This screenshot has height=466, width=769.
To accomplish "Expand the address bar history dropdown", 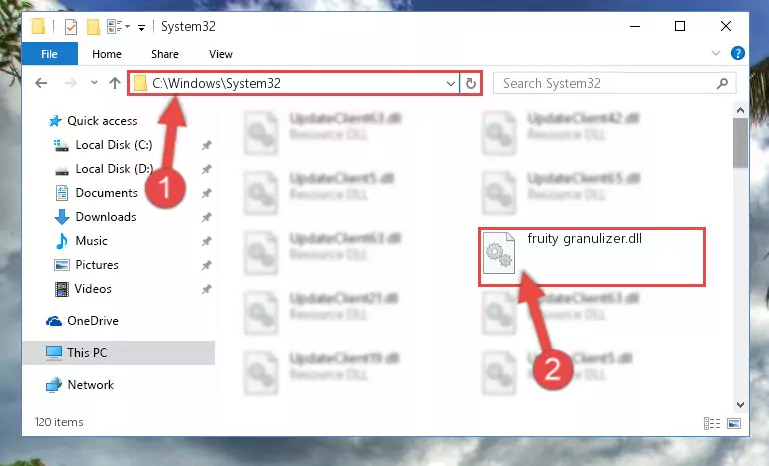I will [x=451, y=83].
